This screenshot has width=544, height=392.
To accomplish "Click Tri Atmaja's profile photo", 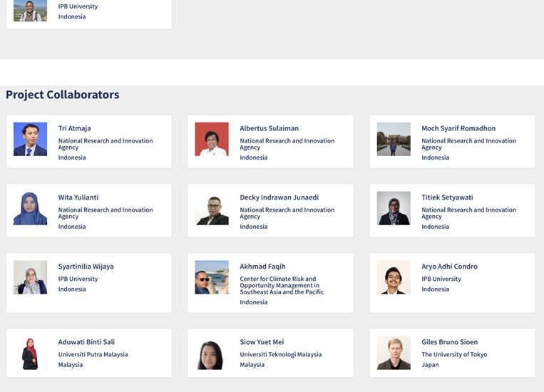I will click(30, 139).
